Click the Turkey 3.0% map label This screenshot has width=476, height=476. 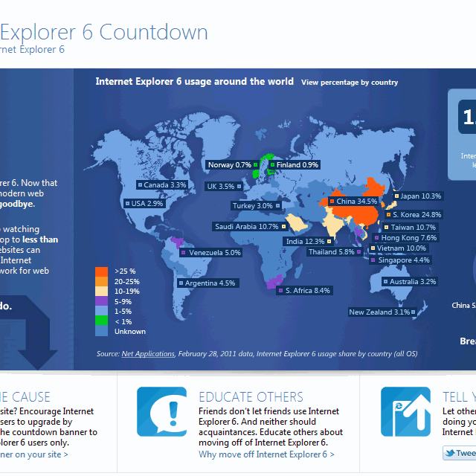(256, 206)
